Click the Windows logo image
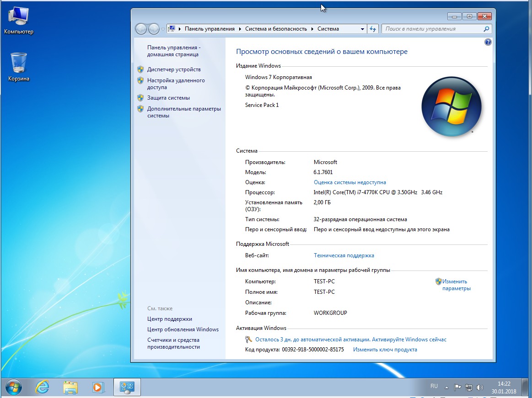 451,106
